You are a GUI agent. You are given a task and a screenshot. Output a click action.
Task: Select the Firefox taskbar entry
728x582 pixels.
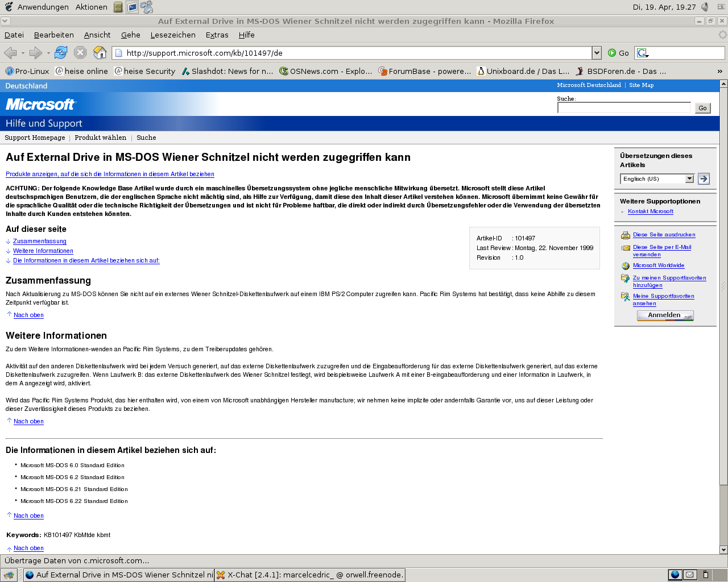point(119,575)
